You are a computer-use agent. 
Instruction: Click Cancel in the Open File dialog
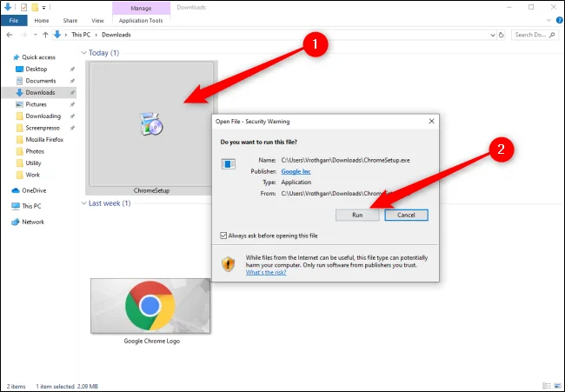406,215
